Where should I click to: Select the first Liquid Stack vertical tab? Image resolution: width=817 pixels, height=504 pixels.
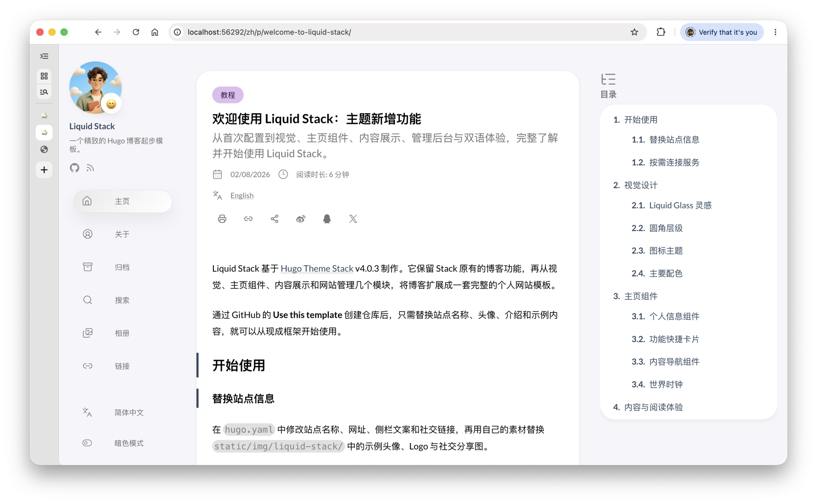44,116
